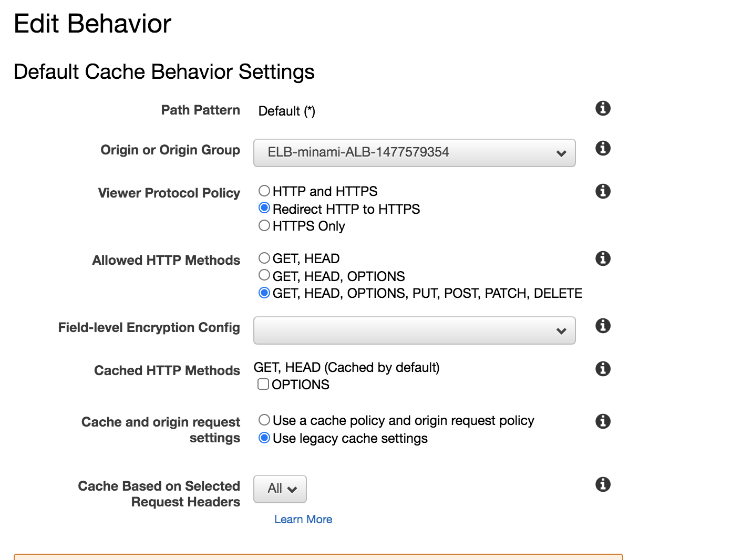
Task: Click the Edit Behavior page heading
Action: [x=92, y=24]
